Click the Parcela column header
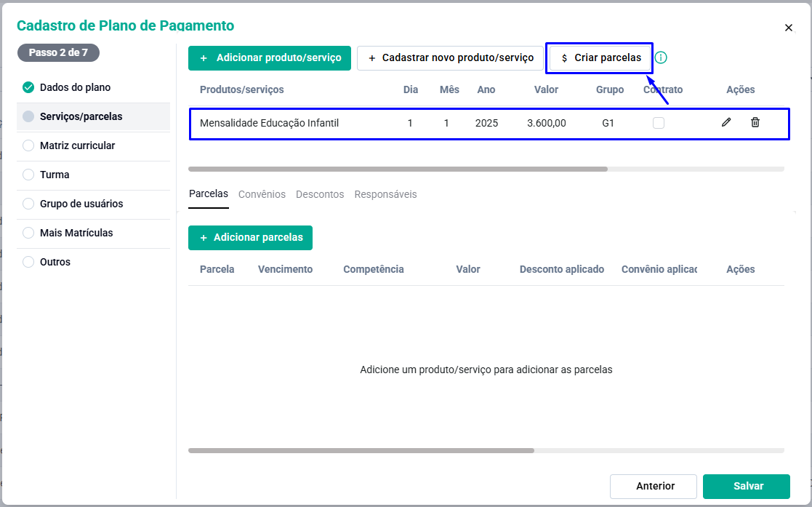The height and width of the screenshot is (507, 812). 217,269
